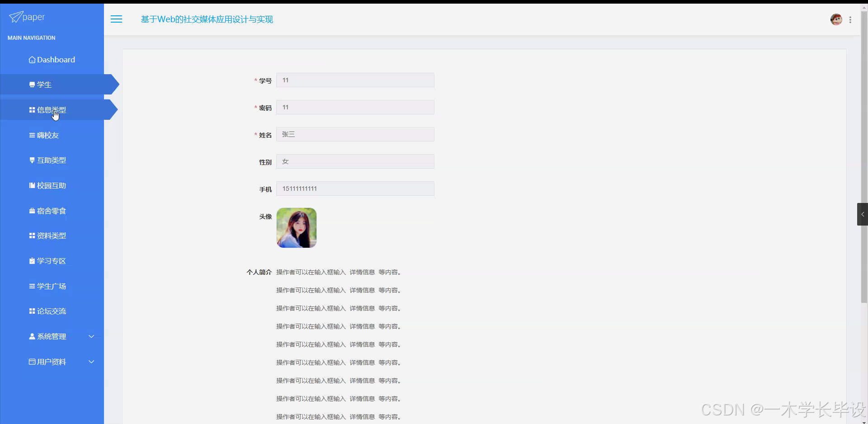Image resolution: width=868 pixels, height=424 pixels.
Task: Collapse the right side panel arrow
Action: coord(863,214)
